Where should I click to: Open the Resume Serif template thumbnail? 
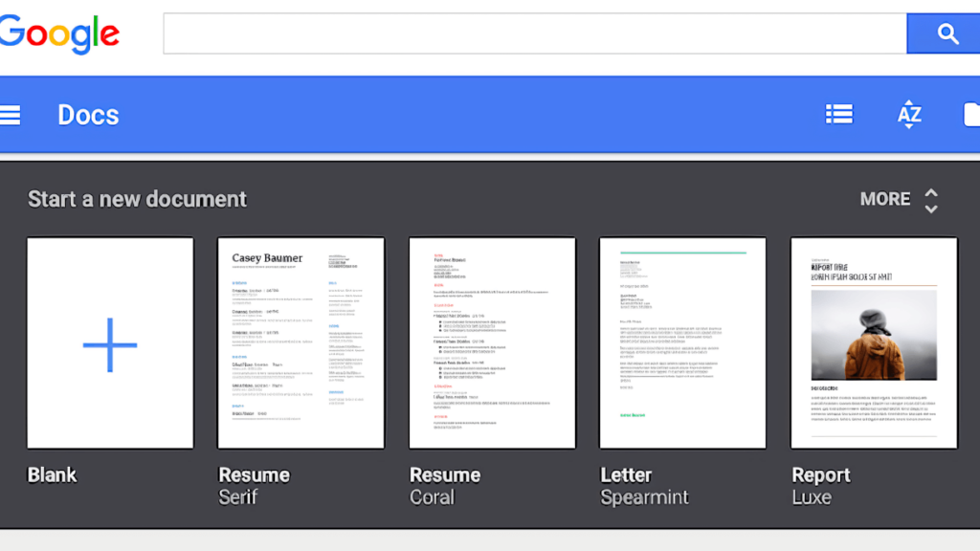coord(301,343)
